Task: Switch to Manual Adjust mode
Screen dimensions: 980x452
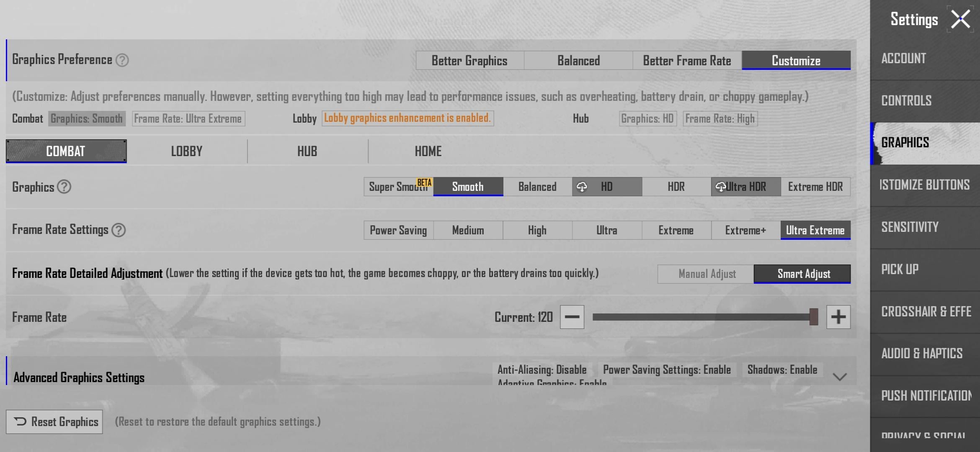Action: 707,274
